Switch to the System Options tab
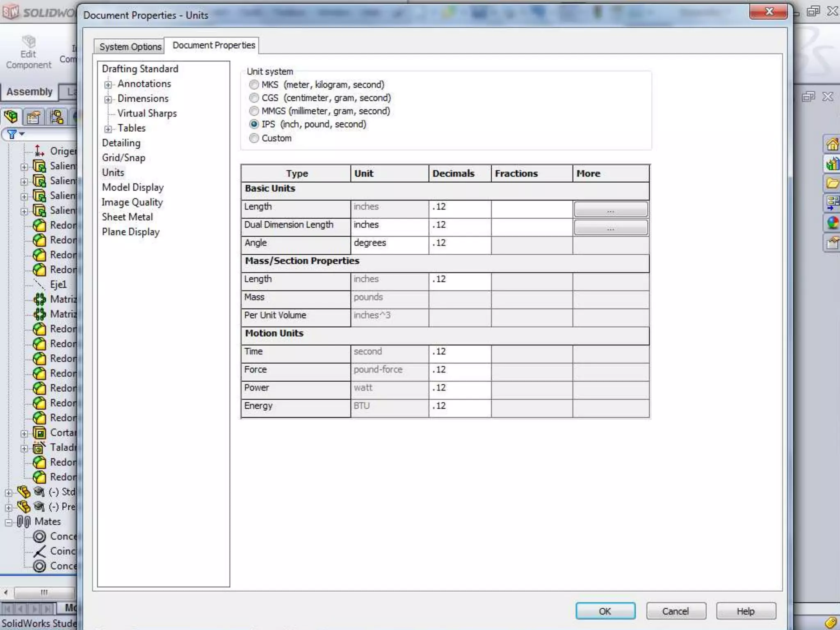This screenshot has width=840, height=630. 130,47
